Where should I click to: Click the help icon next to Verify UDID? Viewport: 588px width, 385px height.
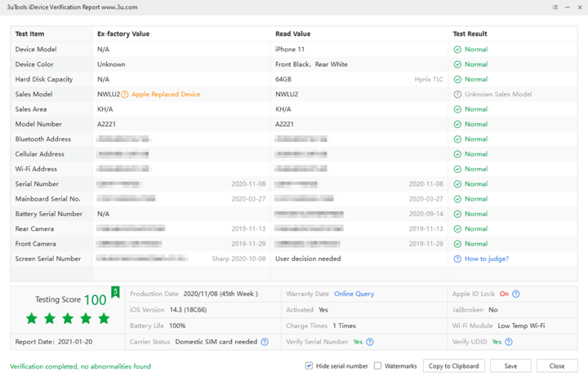click(x=509, y=342)
